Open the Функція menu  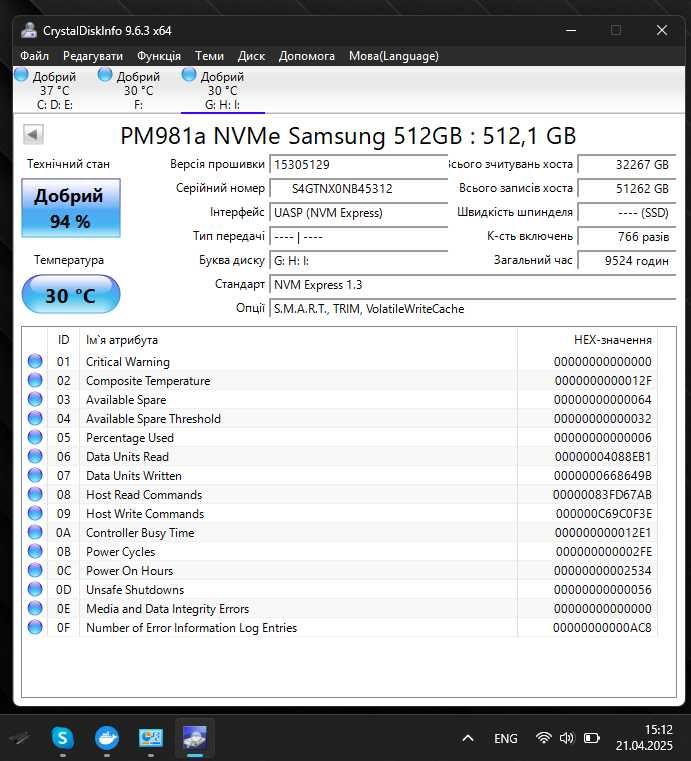159,56
